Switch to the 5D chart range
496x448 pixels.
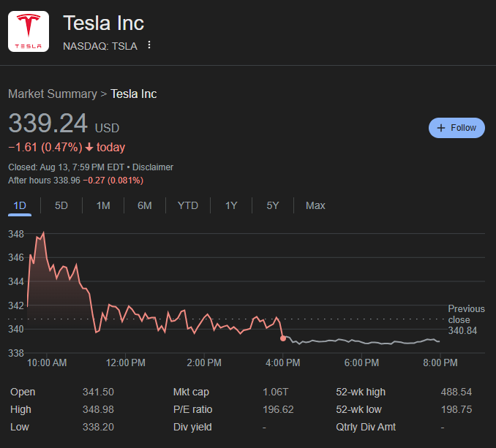(x=61, y=205)
